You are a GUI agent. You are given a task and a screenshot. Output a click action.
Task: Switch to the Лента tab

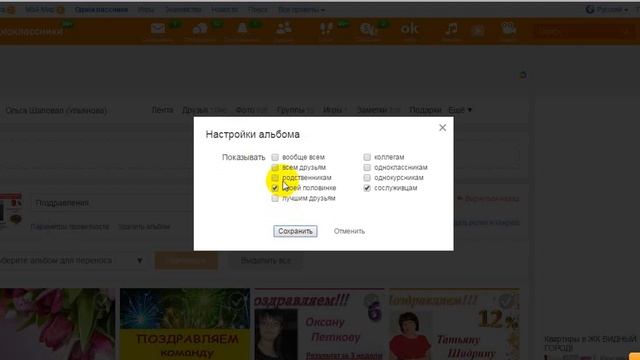coord(162,110)
